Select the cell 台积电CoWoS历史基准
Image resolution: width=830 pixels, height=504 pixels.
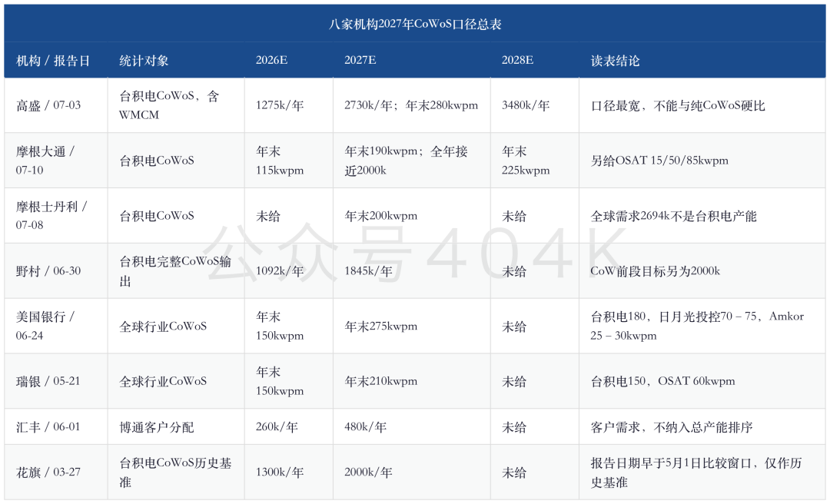point(175,472)
